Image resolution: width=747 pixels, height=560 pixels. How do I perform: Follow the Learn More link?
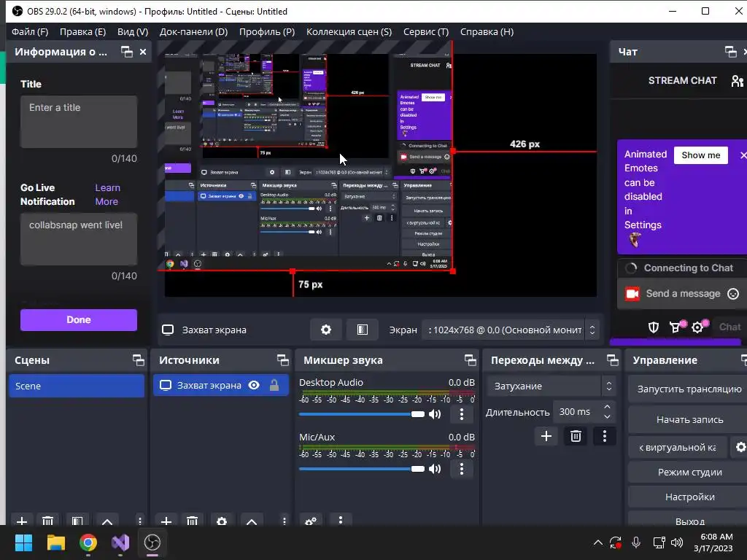(108, 195)
